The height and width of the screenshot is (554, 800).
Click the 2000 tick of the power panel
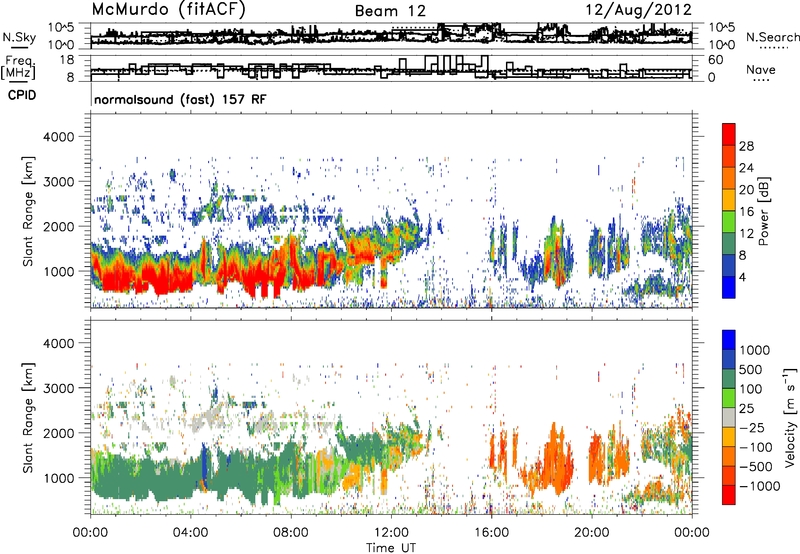tap(59, 226)
